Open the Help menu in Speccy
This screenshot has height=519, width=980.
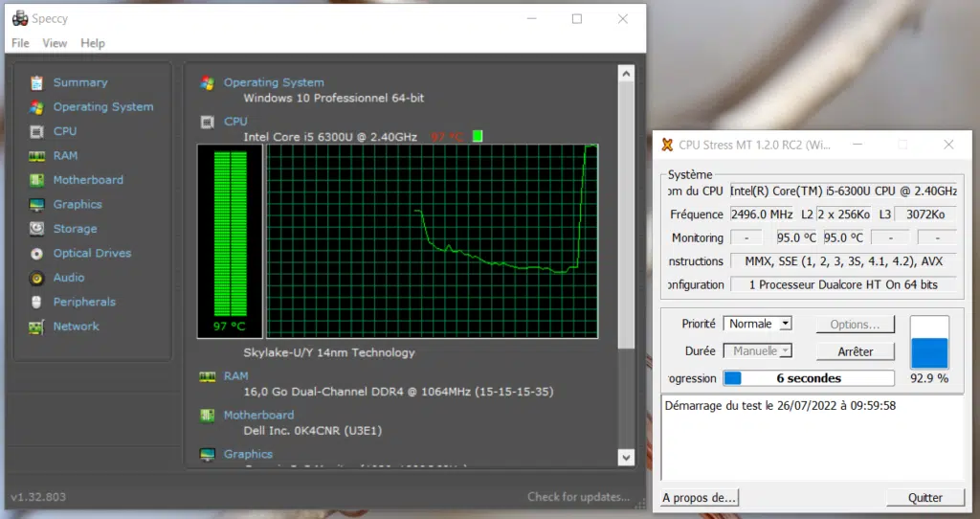(x=93, y=43)
